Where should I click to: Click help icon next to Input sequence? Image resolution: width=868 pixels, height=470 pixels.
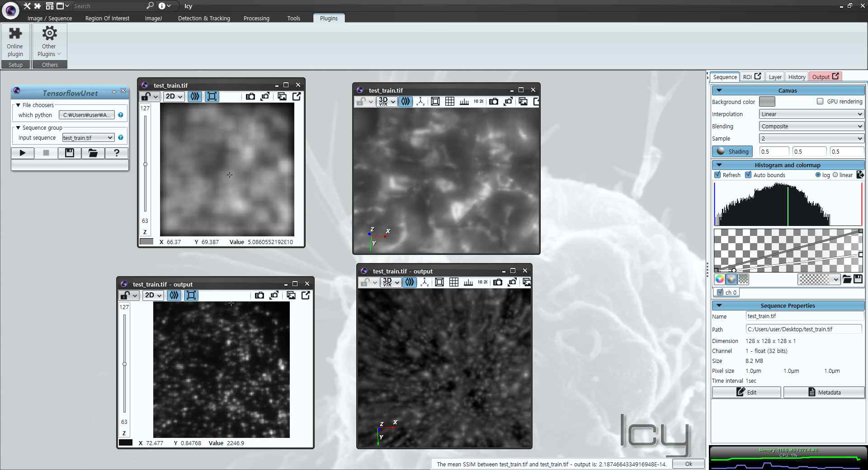pyautogui.click(x=121, y=138)
